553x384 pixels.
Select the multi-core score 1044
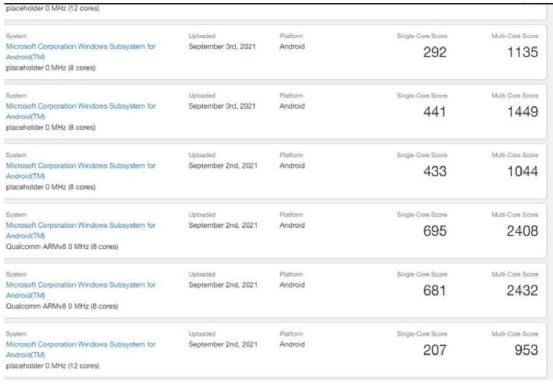click(523, 172)
